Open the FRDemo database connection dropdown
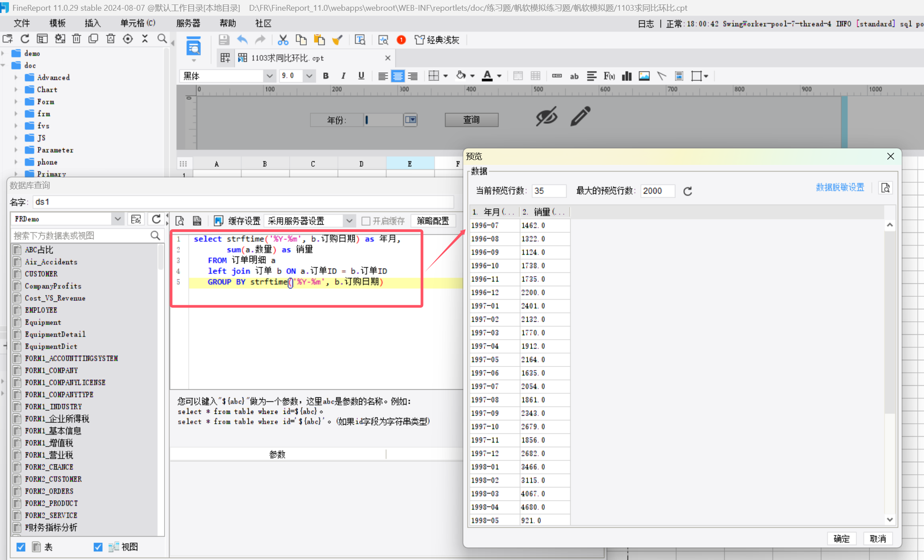The image size is (924, 560). 118,219
